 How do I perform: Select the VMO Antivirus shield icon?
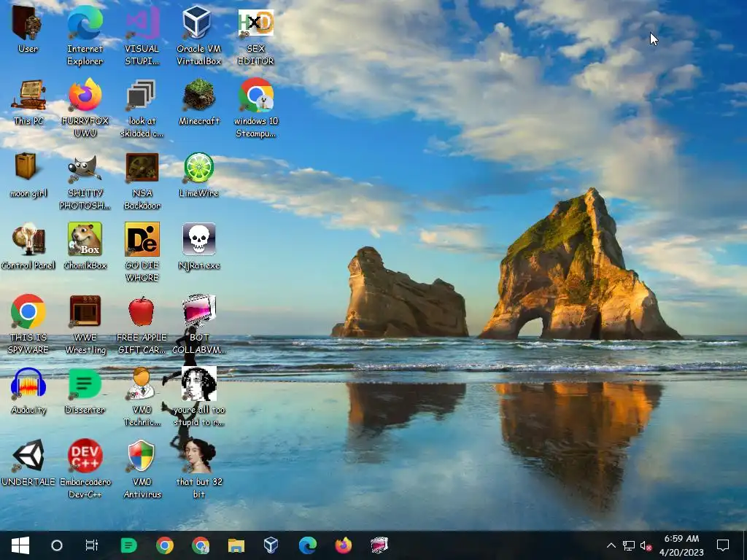(x=142, y=469)
